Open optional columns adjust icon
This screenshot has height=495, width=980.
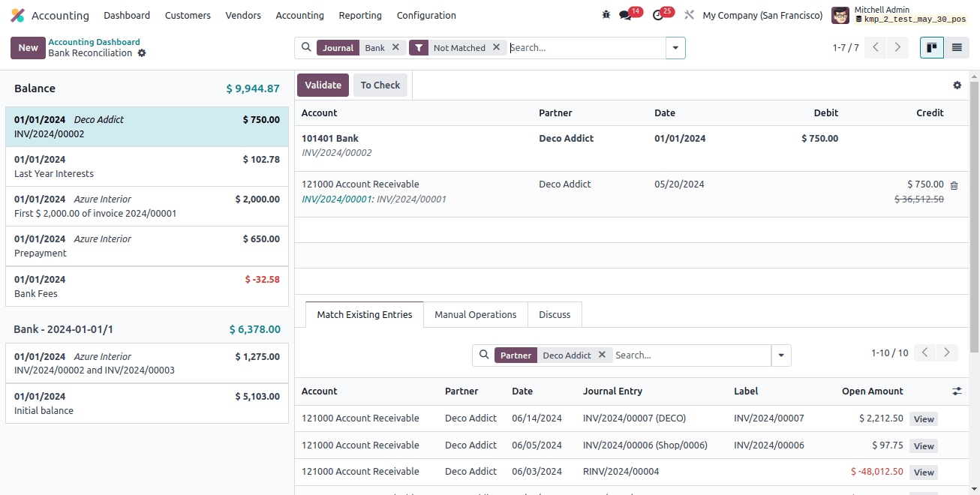(x=957, y=391)
